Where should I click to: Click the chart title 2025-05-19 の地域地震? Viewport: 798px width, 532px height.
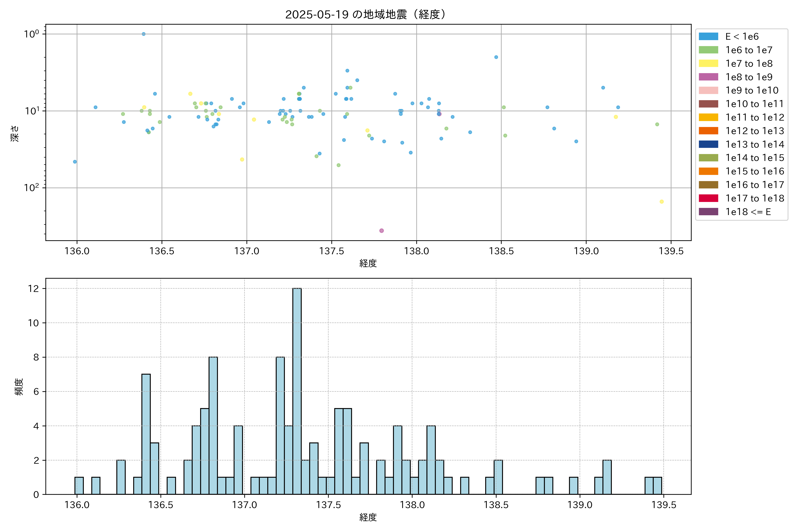(365, 15)
